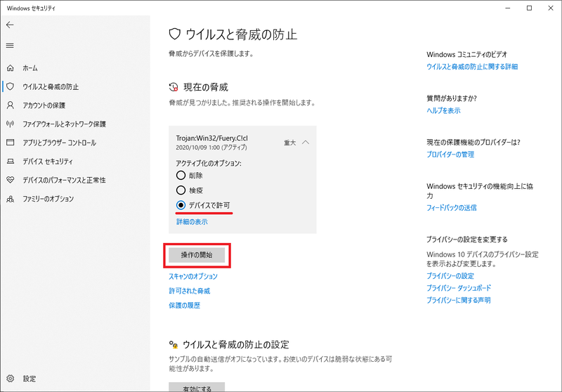Open the プロバイダーの管理 link
This screenshot has height=392, width=562.
coord(450,155)
